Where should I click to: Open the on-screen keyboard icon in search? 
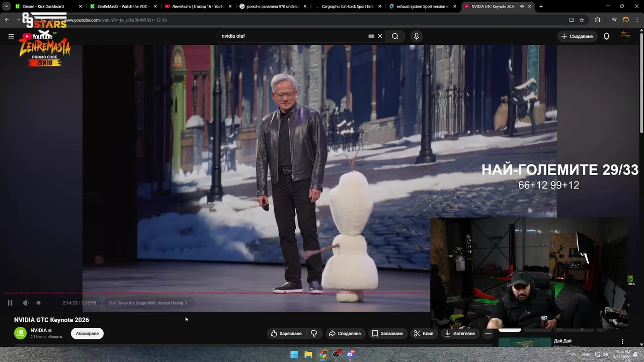371,36
